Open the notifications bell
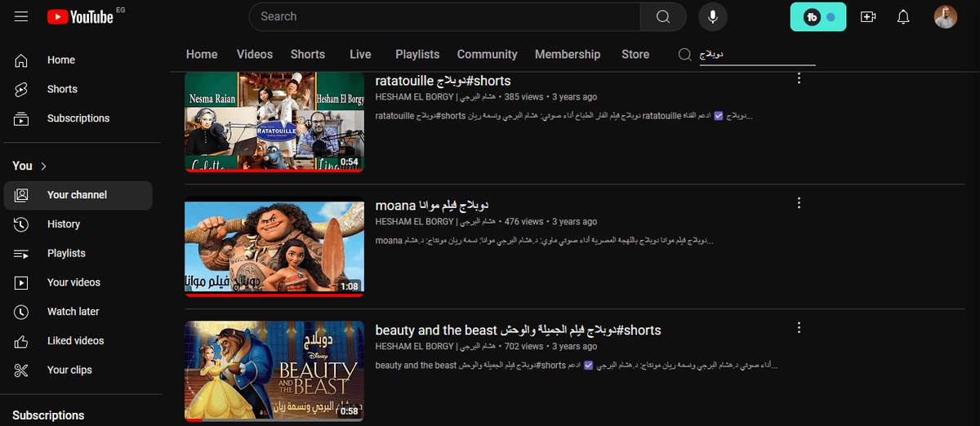980x426 pixels. (x=903, y=17)
